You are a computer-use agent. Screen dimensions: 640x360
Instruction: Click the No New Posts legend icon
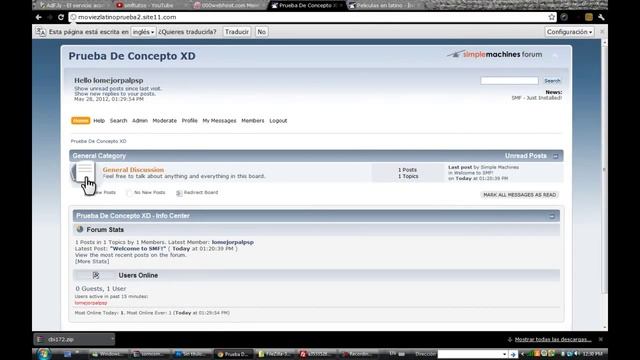point(129,193)
